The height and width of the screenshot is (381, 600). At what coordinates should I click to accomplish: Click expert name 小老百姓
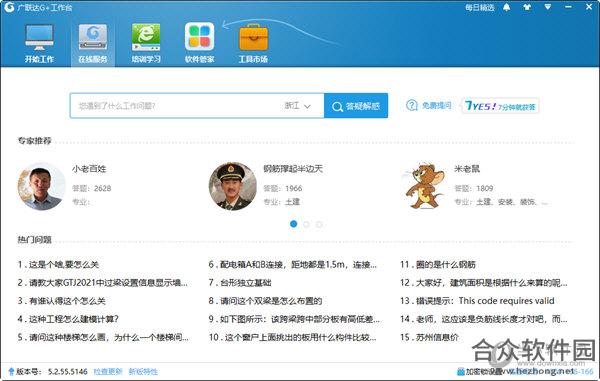(89, 169)
